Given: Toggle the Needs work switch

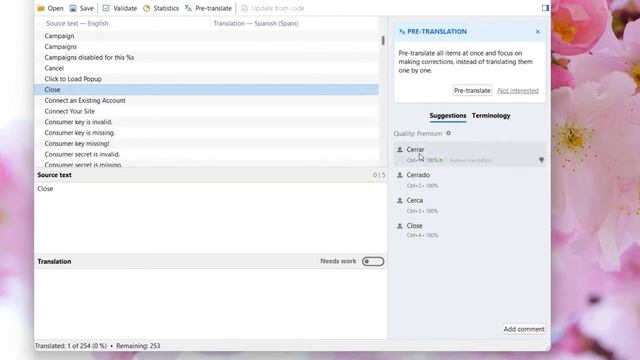Looking at the screenshot, I should tap(373, 261).
